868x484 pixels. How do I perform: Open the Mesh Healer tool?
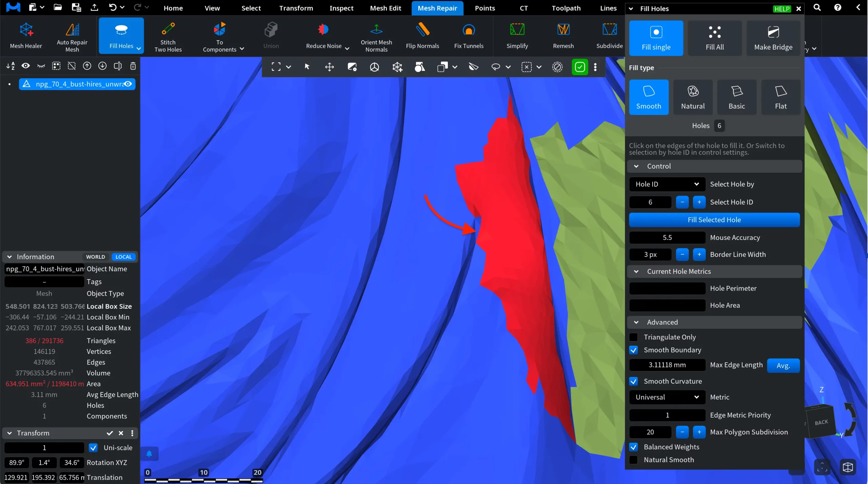[x=26, y=35]
